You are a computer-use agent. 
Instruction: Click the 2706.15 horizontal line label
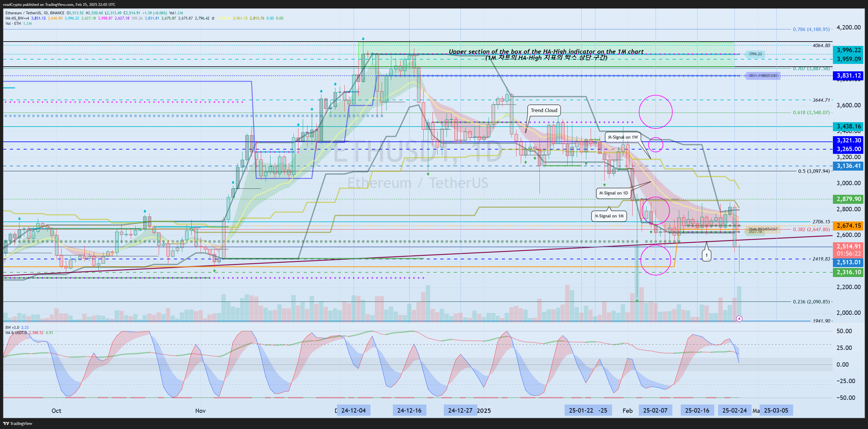click(x=821, y=221)
